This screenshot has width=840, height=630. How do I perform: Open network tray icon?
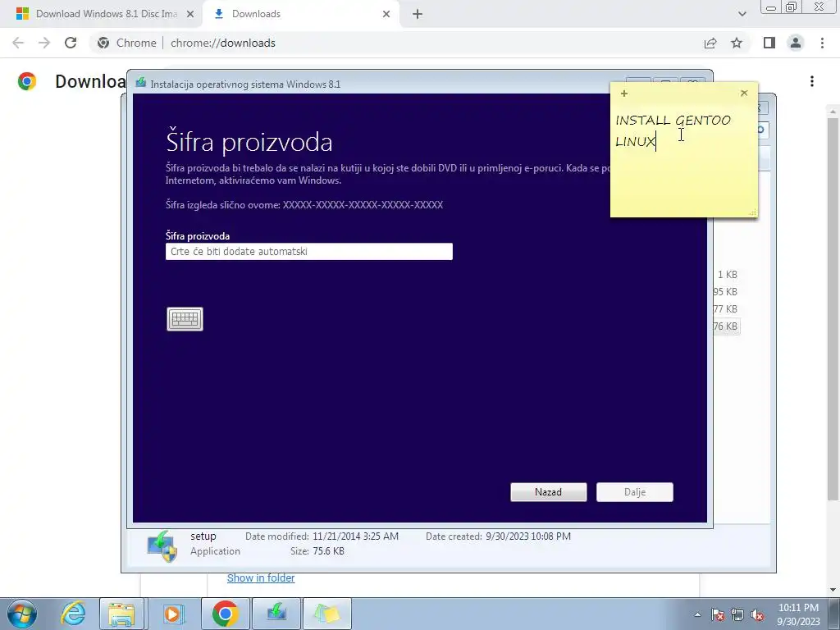[737, 614]
